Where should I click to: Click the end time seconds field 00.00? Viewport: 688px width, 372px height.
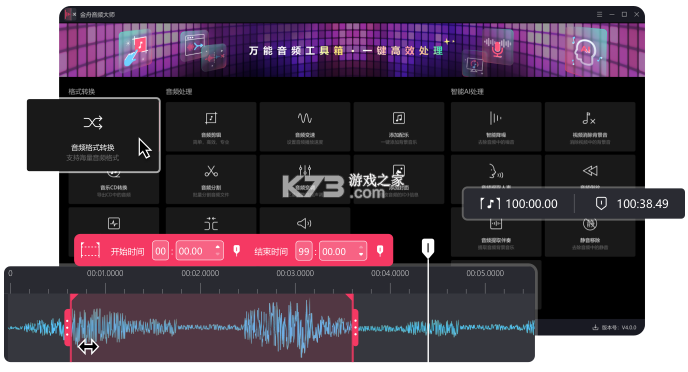tap(343, 251)
